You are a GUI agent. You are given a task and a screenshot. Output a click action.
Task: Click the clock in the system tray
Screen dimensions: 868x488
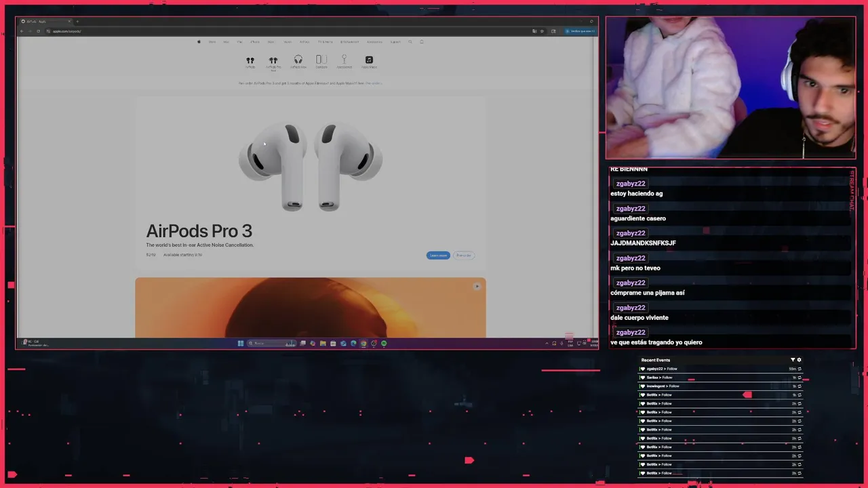pos(595,343)
